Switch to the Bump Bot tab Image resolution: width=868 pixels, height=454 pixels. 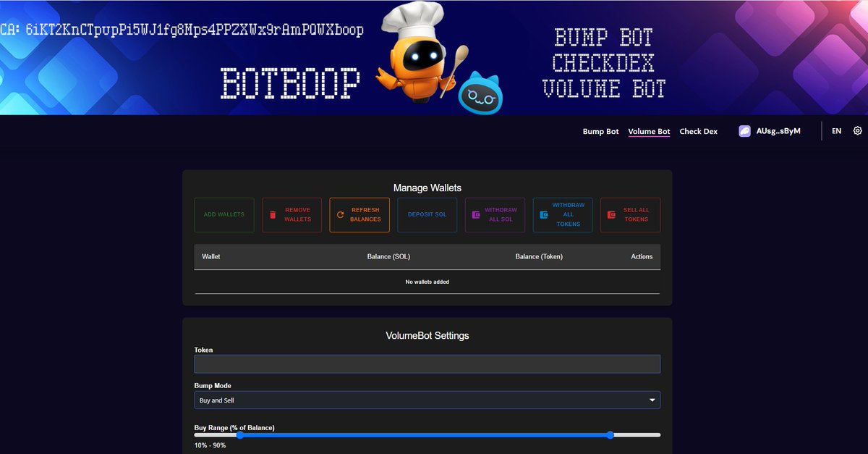tap(600, 131)
